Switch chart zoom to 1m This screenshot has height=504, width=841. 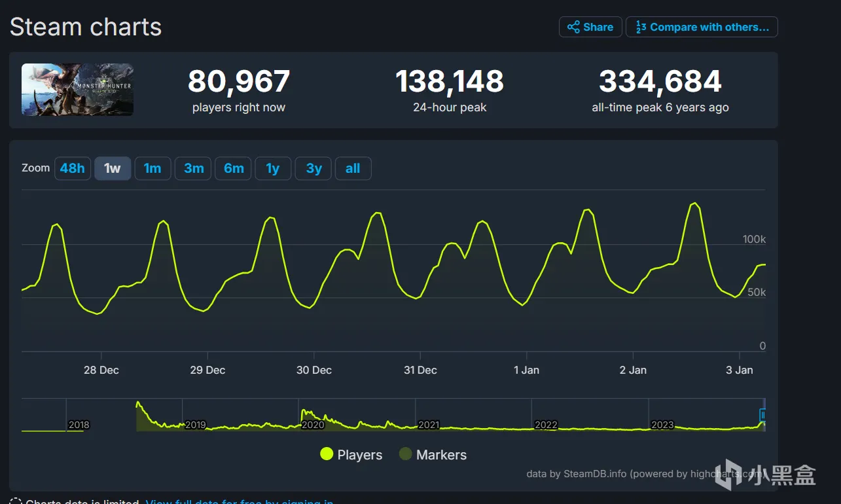(152, 168)
